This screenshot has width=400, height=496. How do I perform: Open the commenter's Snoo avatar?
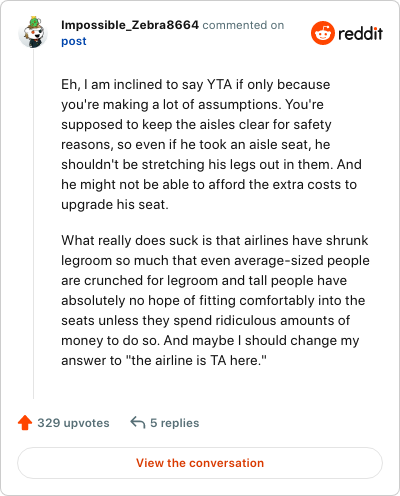(33, 32)
